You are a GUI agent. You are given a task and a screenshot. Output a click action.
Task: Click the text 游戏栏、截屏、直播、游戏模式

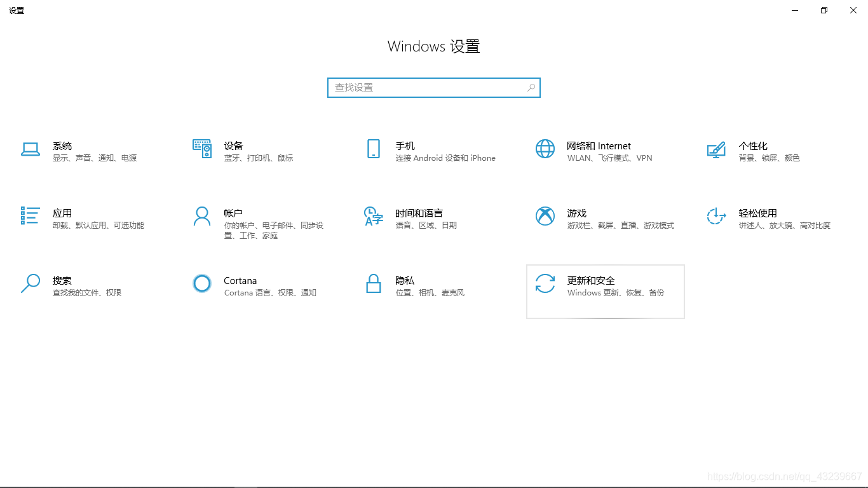point(621,226)
